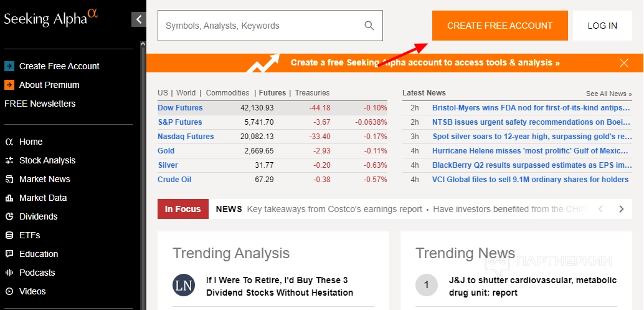
Task: Open About Premium in the sidebar
Action: [49, 85]
